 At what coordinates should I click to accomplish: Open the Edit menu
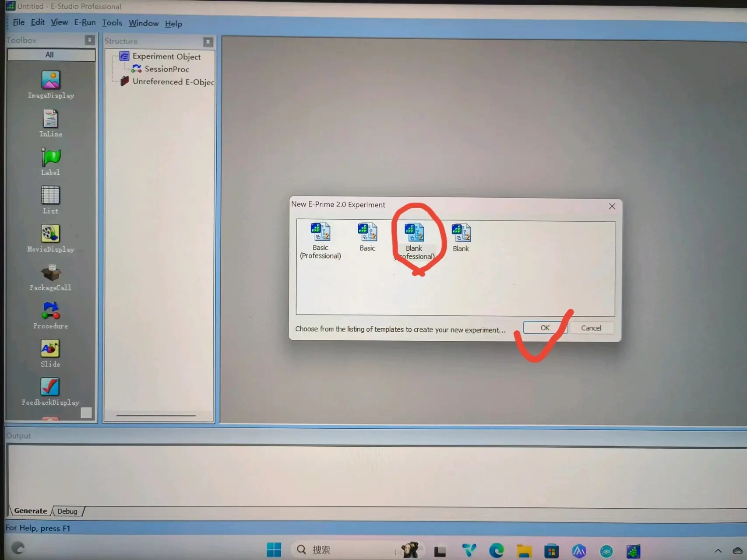(38, 22)
